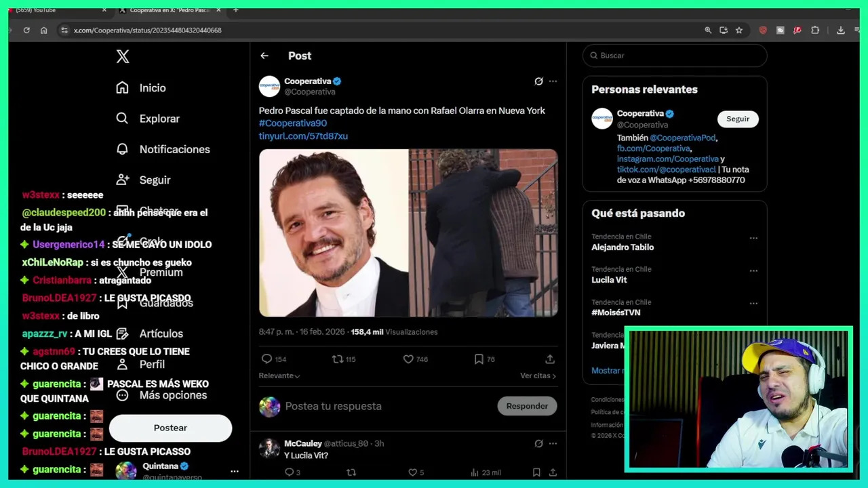This screenshot has height=488, width=868.
Task: Open the instagram.com/Cooperativa link
Action: click(x=667, y=159)
